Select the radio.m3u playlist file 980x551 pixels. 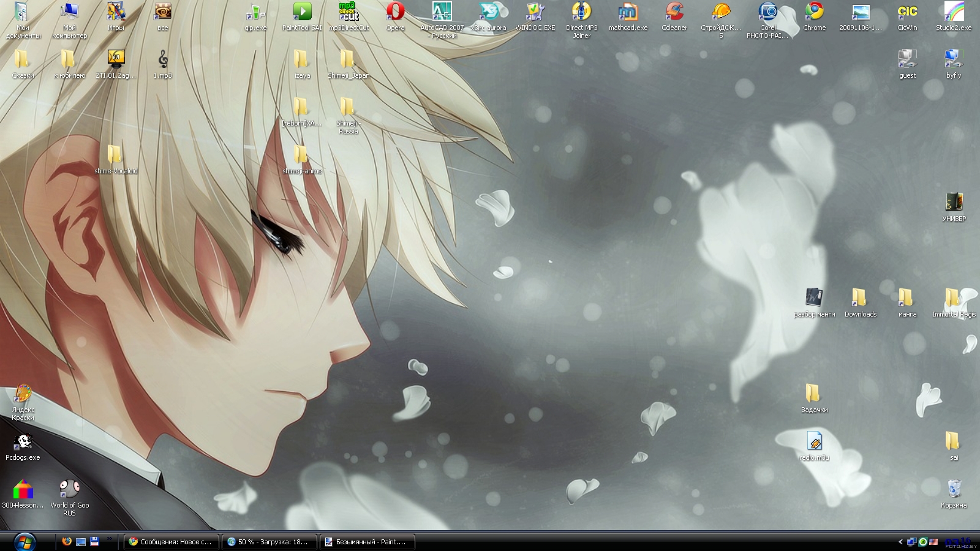[814, 446]
